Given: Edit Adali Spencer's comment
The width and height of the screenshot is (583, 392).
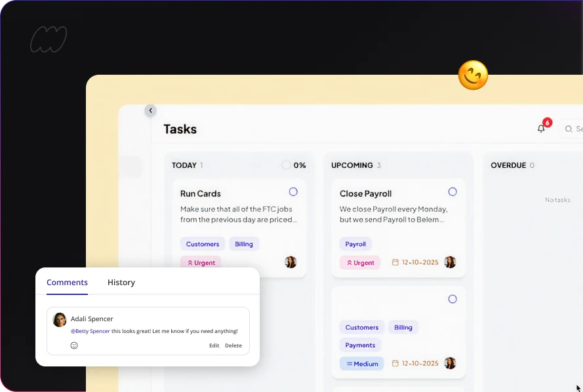Looking at the screenshot, I should click(214, 345).
